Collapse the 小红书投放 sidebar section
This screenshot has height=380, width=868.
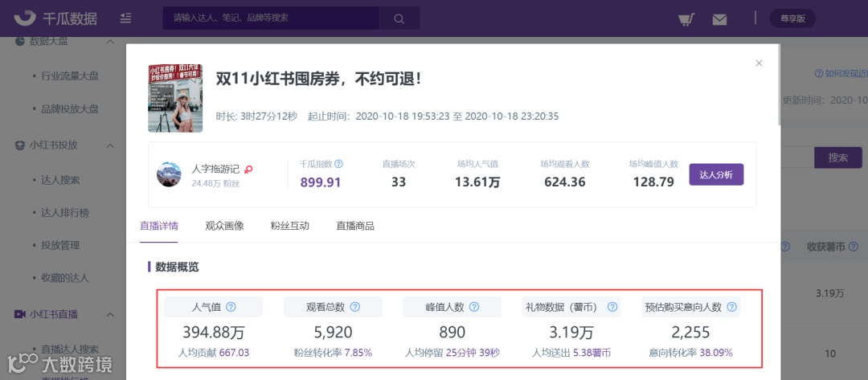tap(109, 145)
